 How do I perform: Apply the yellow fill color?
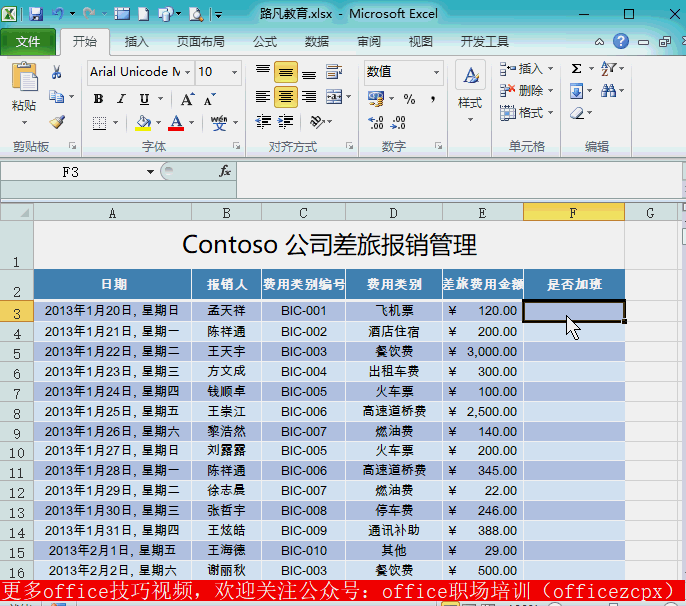[x=143, y=123]
